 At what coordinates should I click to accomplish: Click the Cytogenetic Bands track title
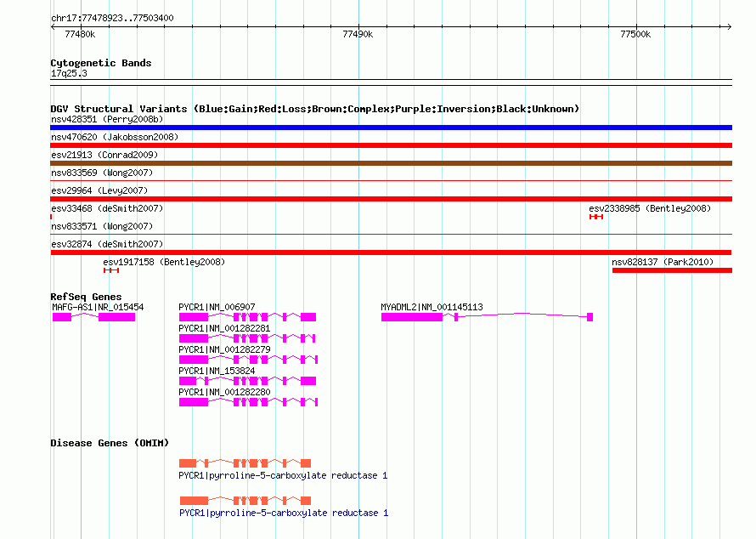101,63
